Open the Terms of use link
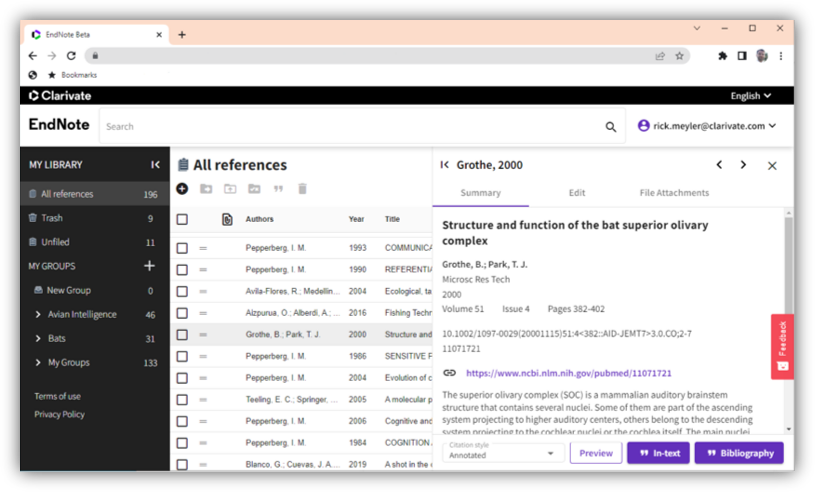The height and width of the screenshot is (492, 815). point(57,396)
